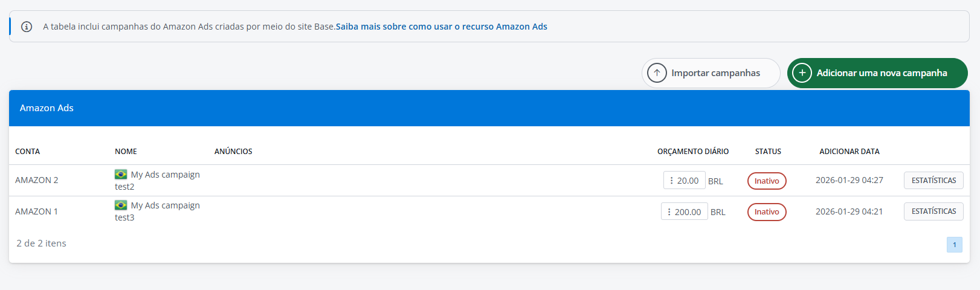View ESTATÍSTICAS for the AMAZON 2 campaign

tap(933, 180)
